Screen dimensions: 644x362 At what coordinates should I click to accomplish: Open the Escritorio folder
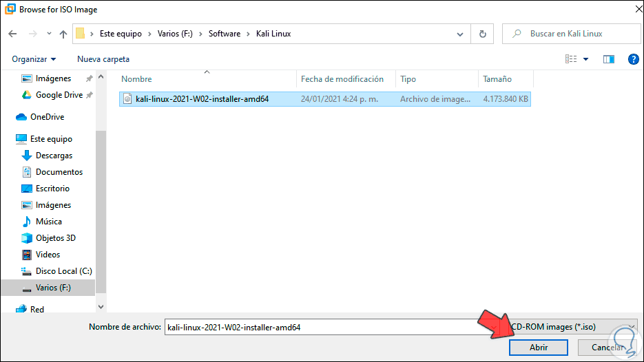tap(52, 189)
